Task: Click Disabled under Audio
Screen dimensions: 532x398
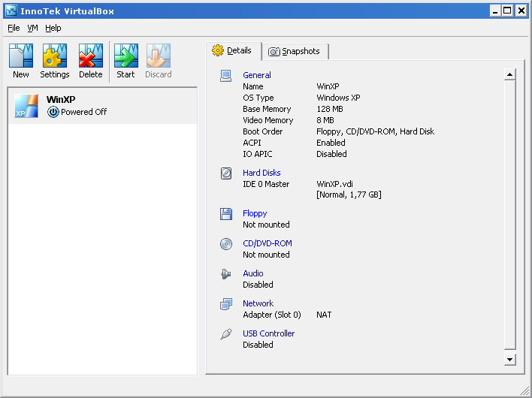Action: coord(258,285)
